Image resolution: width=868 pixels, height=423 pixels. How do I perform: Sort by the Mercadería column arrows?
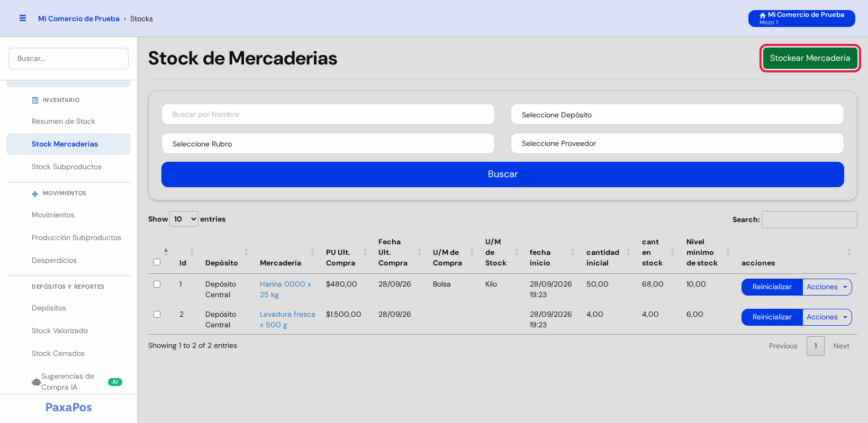[x=312, y=252]
